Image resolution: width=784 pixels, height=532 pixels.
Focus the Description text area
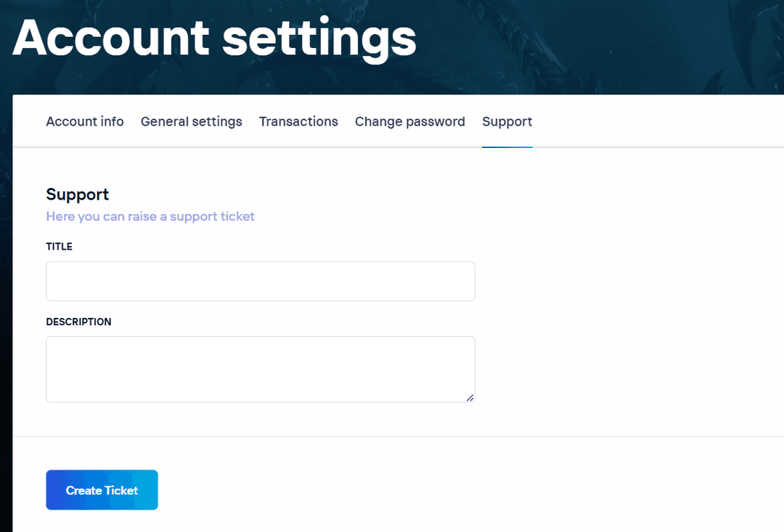pos(260,369)
